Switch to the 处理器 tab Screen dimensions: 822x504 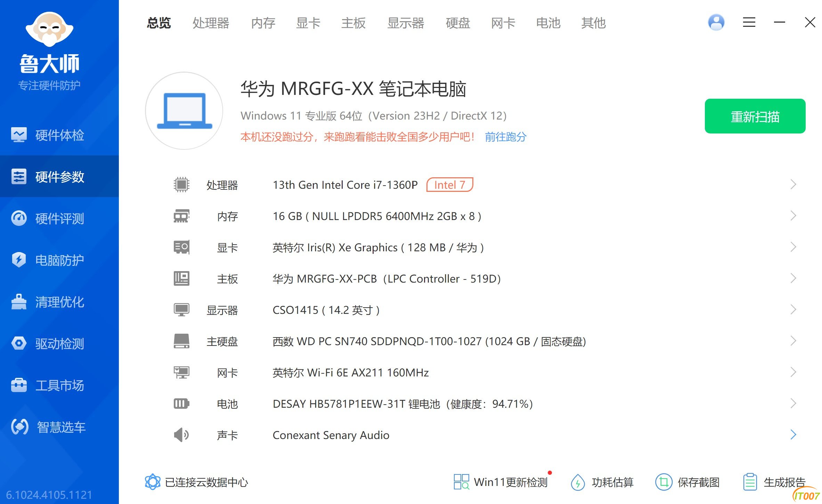211,23
